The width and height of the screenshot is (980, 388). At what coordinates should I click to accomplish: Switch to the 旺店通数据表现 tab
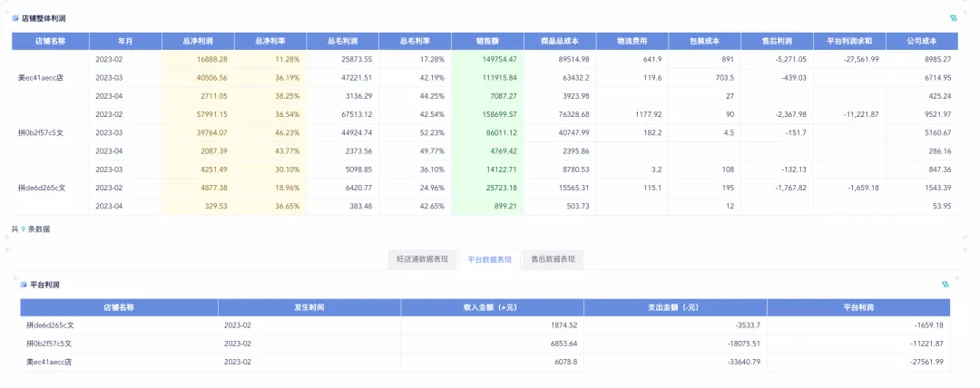tap(422, 259)
